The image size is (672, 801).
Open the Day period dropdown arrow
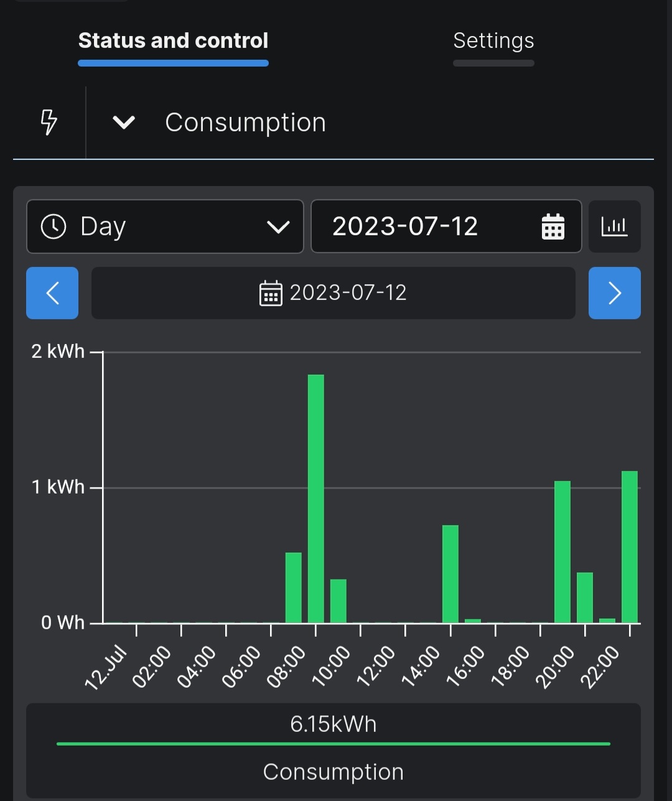[x=278, y=227]
